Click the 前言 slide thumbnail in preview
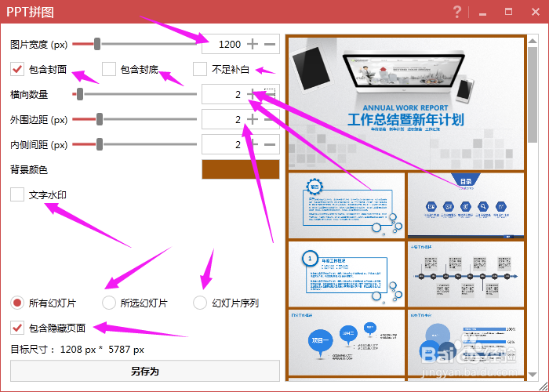Image resolution: width=549 pixels, height=392 pixels. [347, 205]
